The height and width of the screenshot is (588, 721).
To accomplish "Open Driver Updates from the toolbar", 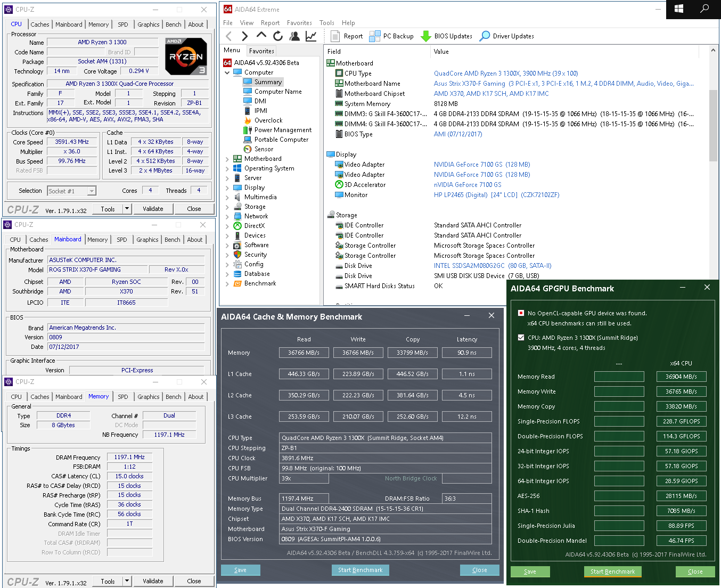I will (x=507, y=36).
